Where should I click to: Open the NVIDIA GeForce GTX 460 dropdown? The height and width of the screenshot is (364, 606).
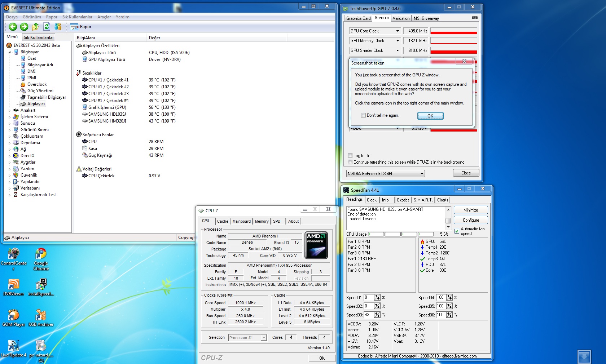pos(385,174)
